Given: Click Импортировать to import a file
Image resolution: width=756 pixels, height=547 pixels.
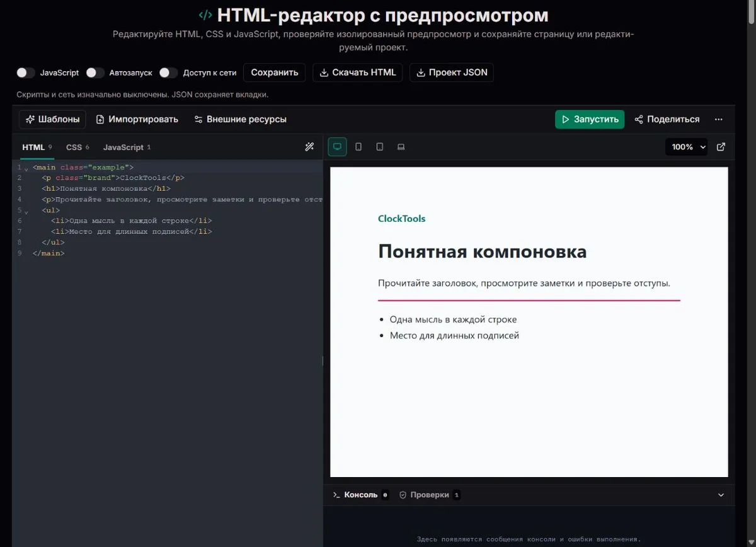Looking at the screenshot, I should click(137, 119).
